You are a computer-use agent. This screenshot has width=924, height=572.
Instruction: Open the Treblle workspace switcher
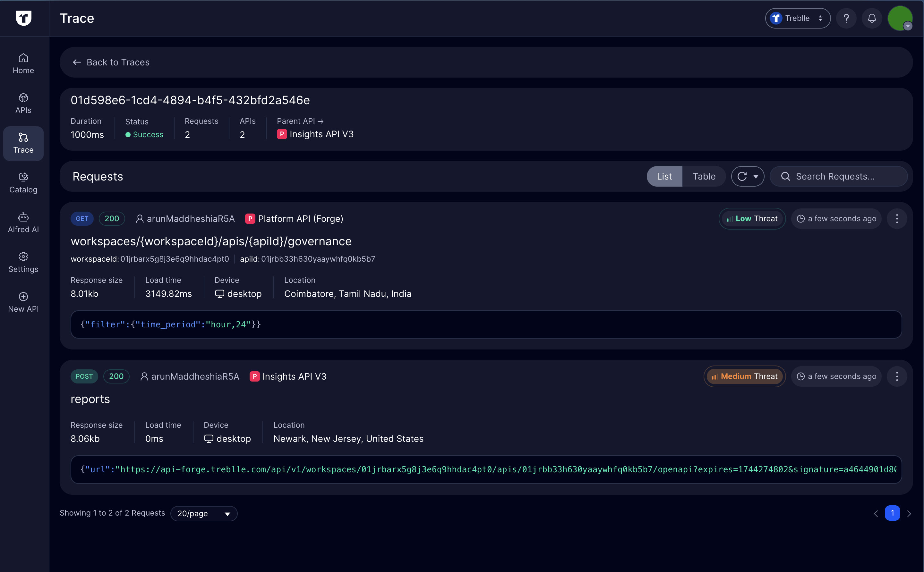point(798,18)
